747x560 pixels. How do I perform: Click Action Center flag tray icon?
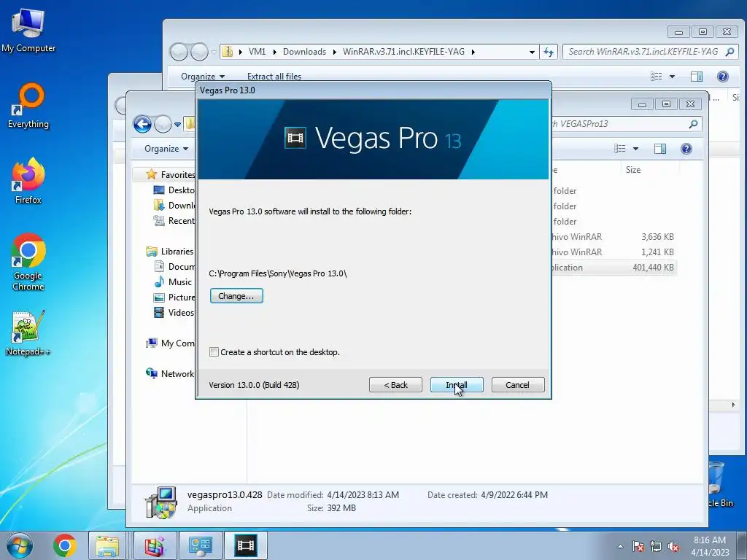pos(638,546)
